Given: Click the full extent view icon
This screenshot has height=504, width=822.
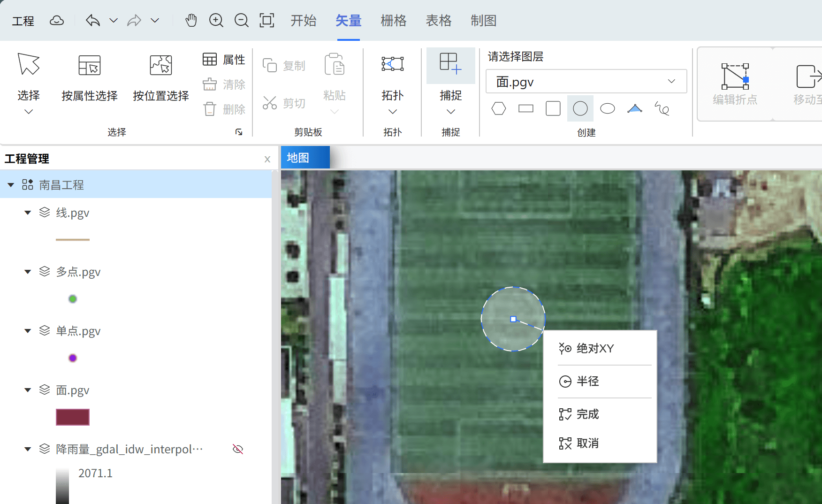Looking at the screenshot, I should [x=266, y=21].
